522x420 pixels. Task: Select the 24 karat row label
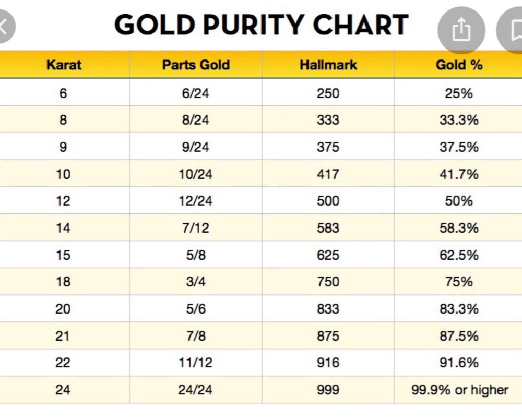point(63,389)
